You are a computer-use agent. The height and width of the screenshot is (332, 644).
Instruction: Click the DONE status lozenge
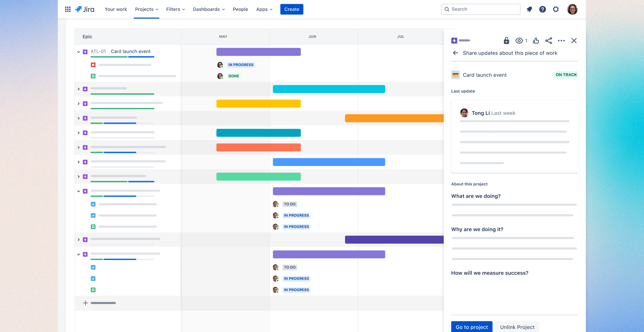[234, 76]
